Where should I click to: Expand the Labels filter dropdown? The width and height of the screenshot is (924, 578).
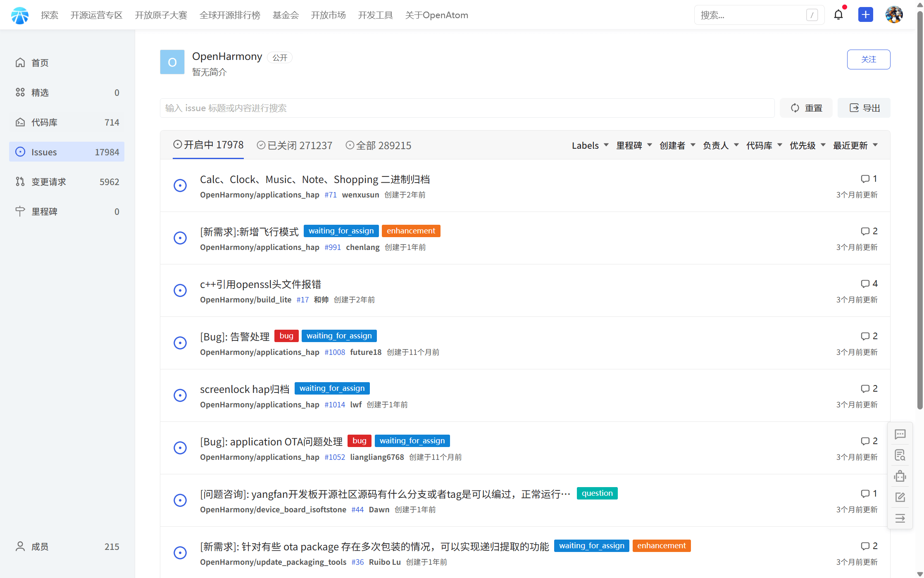click(x=590, y=145)
